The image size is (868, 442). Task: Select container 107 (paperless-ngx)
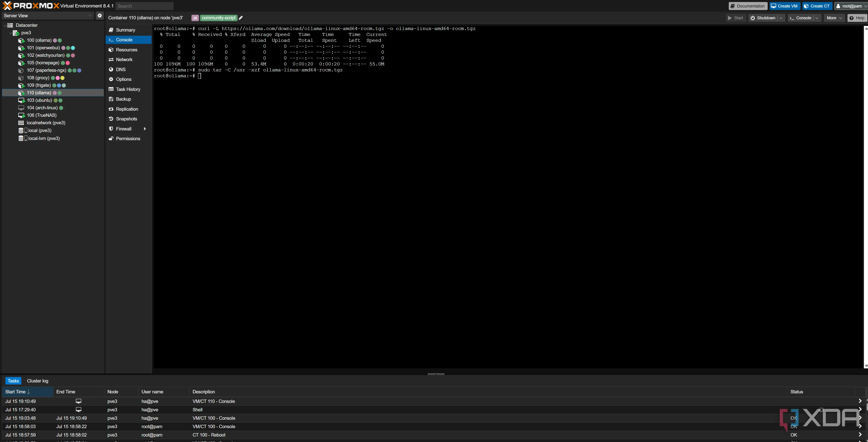46,70
